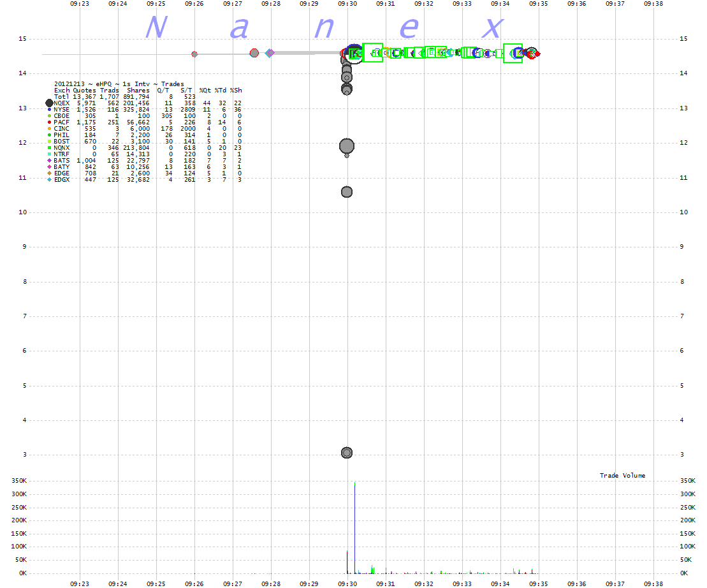Click the 'NYSE' exchange name
The height and width of the screenshot is (588, 707).
click(x=62, y=110)
